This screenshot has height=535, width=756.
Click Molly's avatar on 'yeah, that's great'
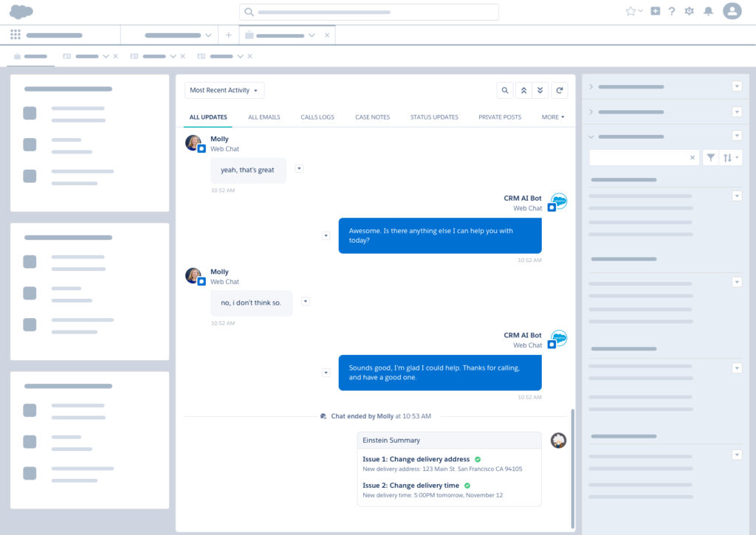pyautogui.click(x=193, y=142)
